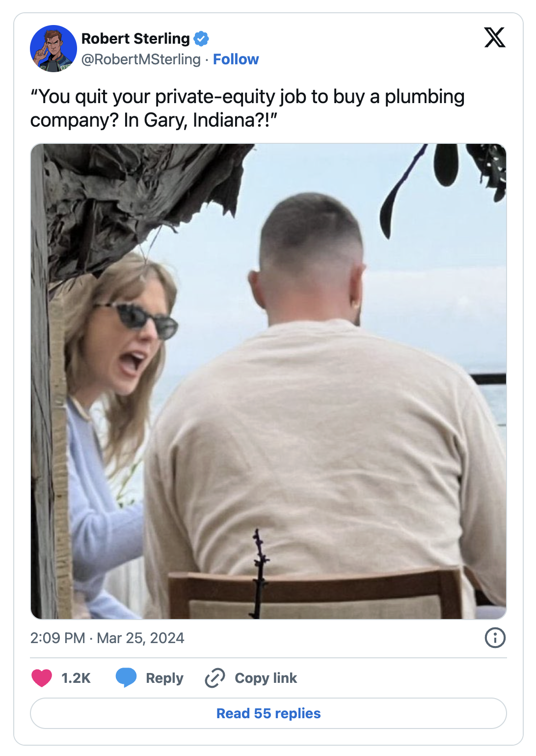Click the Mar 25, 2024 date
Screen dimensions: 536x756
(x=140, y=638)
